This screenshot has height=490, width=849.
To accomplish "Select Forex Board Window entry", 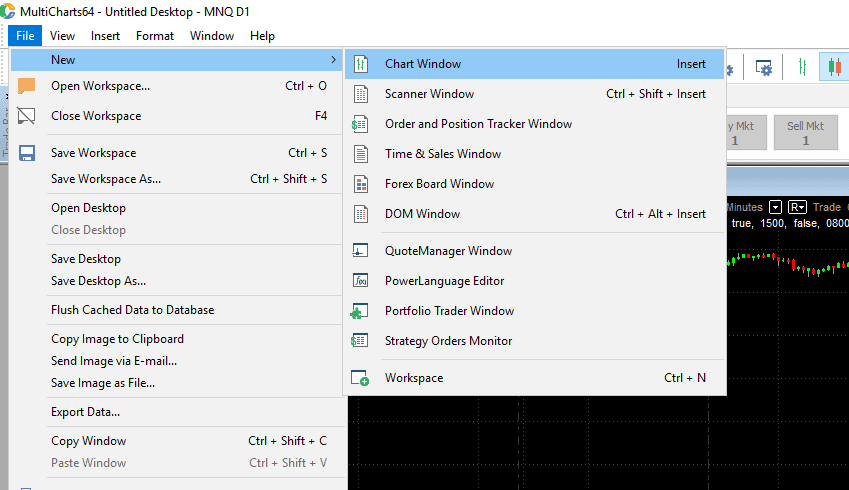I will [534, 184].
